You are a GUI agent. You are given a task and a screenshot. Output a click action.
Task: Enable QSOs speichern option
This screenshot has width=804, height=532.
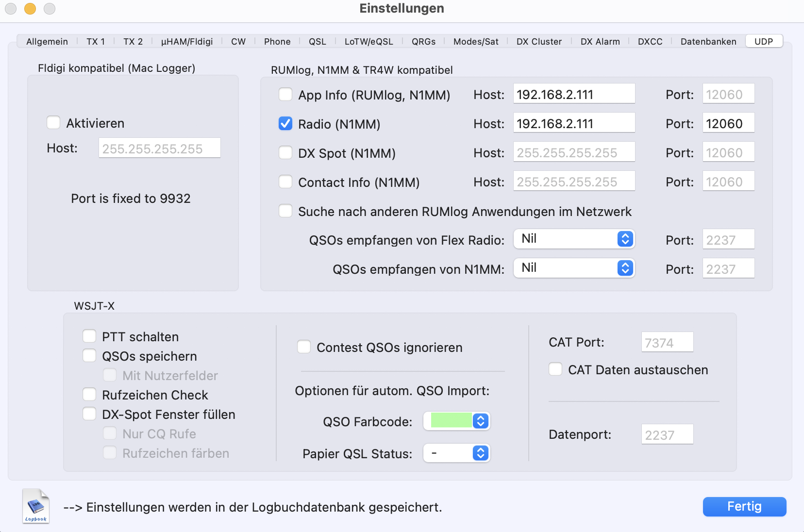pyautogui.click(x=89, y=356)
